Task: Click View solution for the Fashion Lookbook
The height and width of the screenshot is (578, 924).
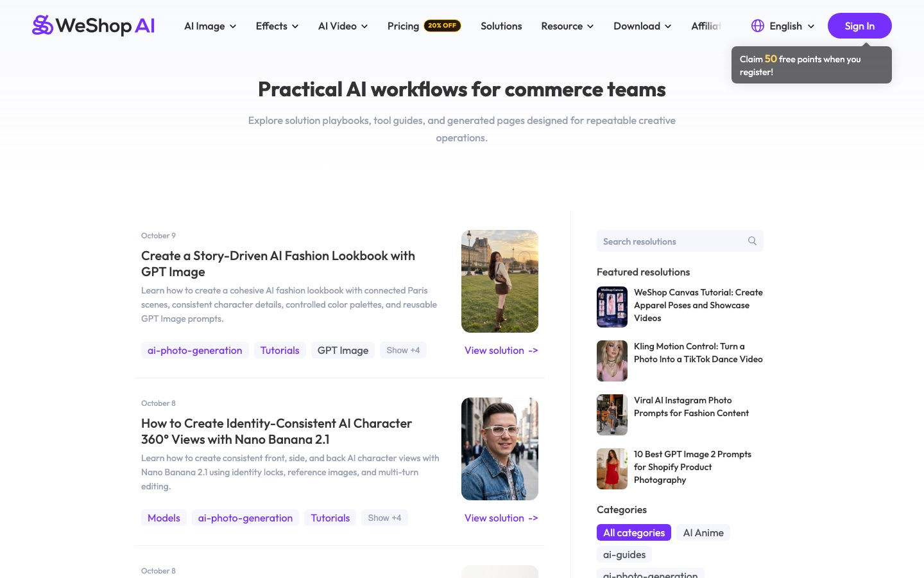Action: tap(501, 350)
